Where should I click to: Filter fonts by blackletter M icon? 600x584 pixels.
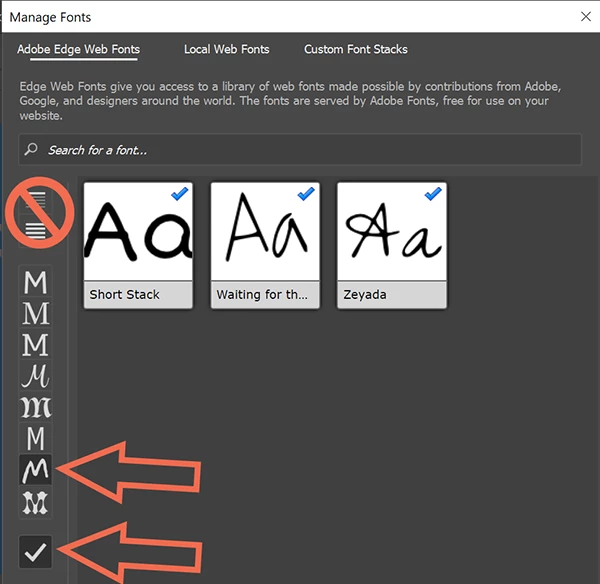[x=35, y=407]
